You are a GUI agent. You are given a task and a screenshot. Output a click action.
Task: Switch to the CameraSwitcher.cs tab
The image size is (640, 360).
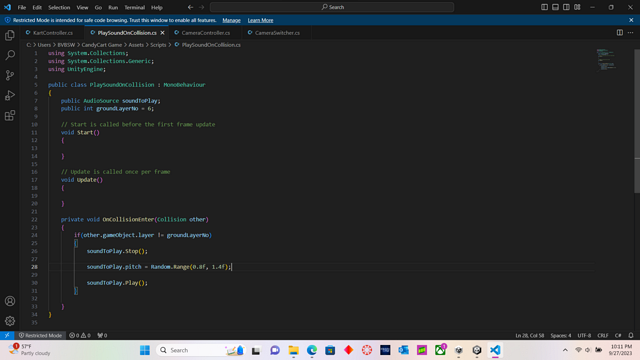pos(277,33)
